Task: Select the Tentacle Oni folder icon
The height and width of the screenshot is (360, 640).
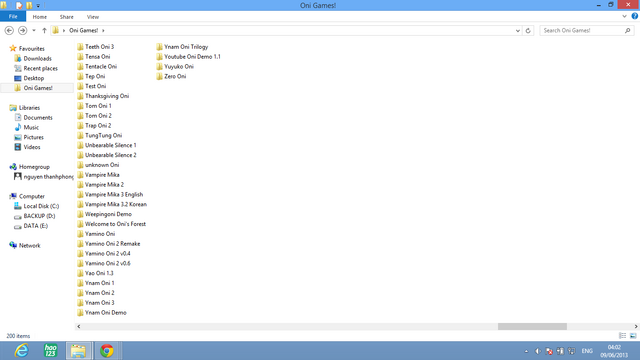Action: click(80, 66)
